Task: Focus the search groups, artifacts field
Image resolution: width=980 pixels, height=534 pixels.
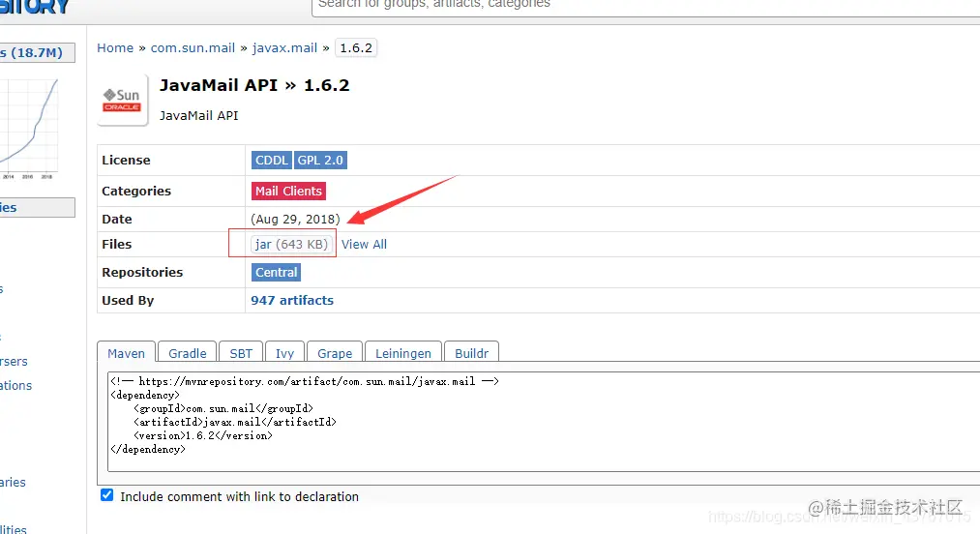Action: coord(645,6)
